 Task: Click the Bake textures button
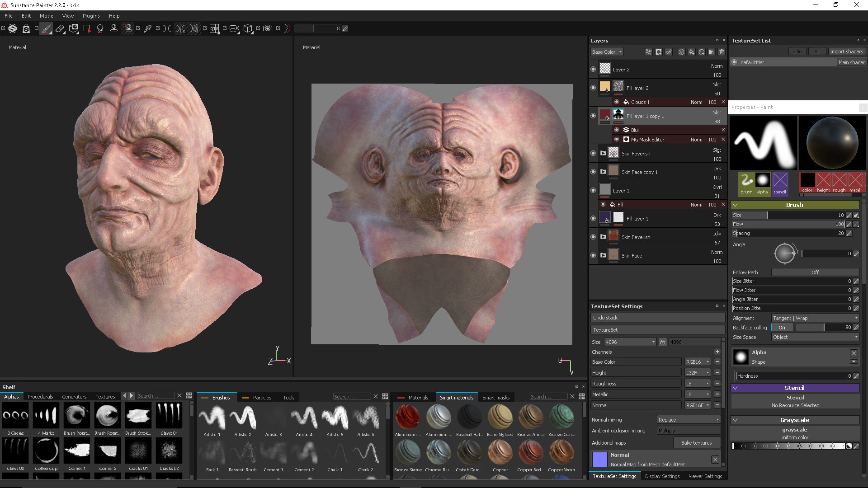(697, 442)
